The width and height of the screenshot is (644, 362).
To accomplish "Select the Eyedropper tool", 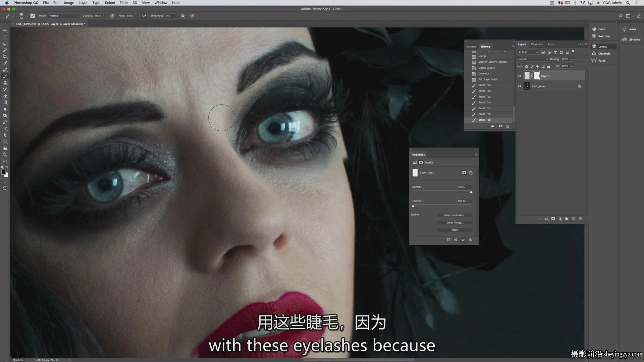I will pos(5,63).
